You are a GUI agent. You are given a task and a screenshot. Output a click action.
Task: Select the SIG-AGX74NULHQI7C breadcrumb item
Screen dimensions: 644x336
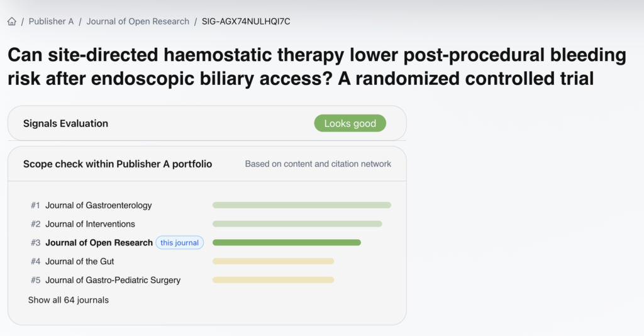pyautogui.click(x=246, y=21)
